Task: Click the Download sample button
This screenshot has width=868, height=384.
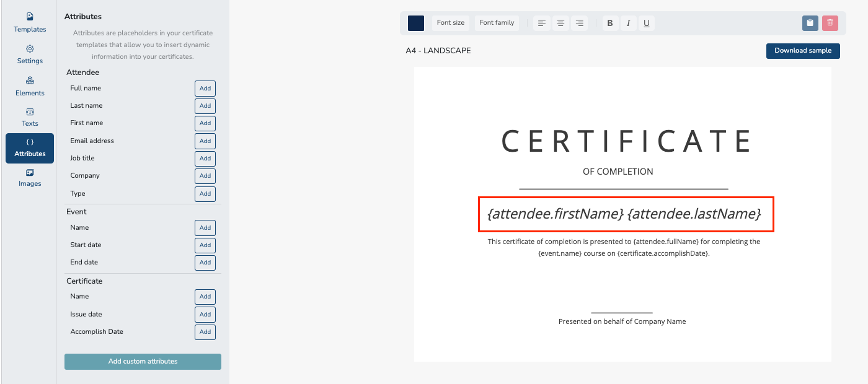Action: [803, 51]
